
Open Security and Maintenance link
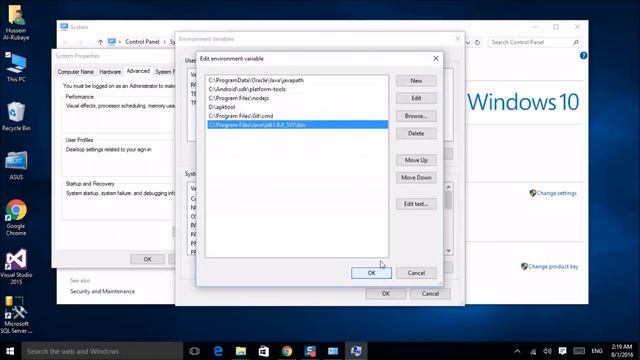tap(102, 291)
